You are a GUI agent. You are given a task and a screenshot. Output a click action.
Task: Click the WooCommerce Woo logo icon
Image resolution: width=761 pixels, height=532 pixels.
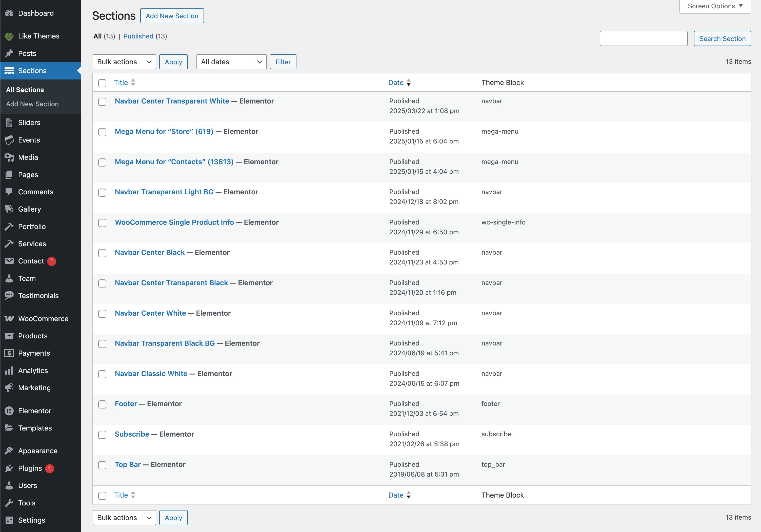coord(9,319)
